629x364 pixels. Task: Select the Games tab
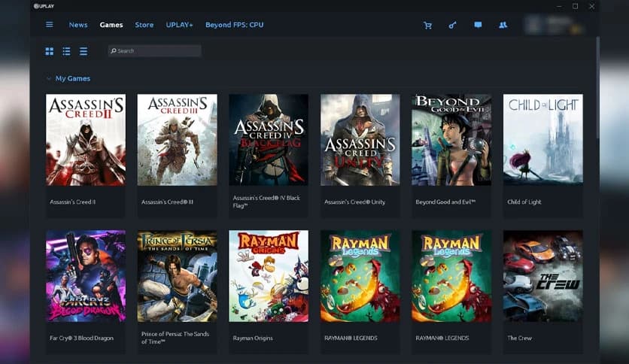[111, 25]
